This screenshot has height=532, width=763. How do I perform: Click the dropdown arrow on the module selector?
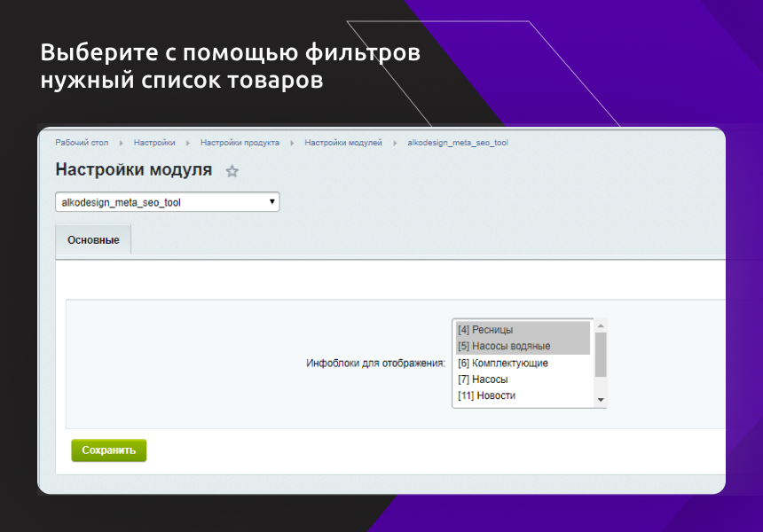[x=271, y=201]
